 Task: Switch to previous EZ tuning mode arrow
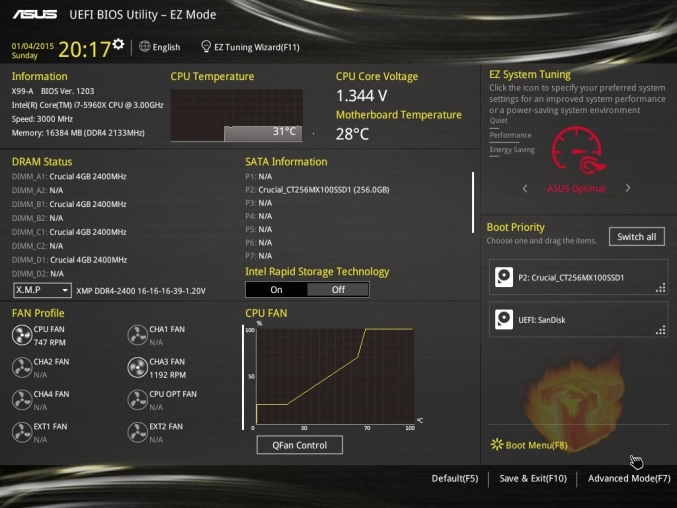pos(525,188)
